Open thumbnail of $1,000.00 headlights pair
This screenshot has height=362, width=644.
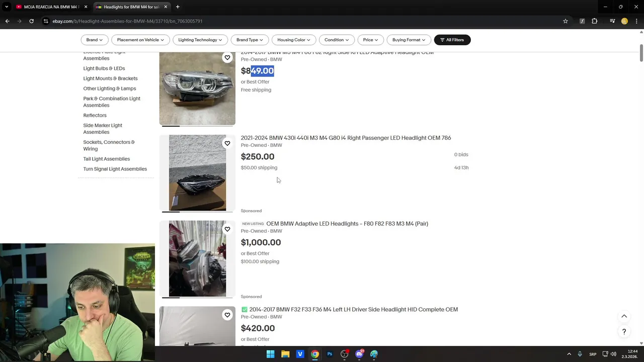pos(197,258)
